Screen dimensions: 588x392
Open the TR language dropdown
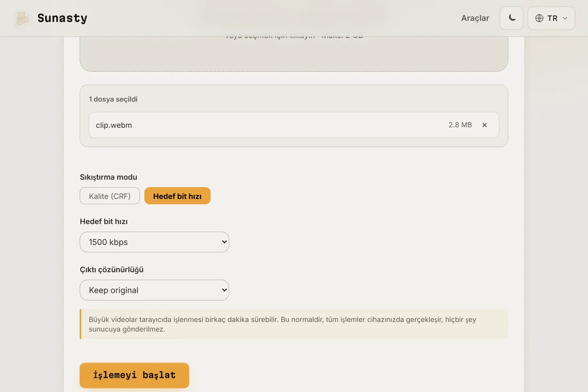click(551, 18)
